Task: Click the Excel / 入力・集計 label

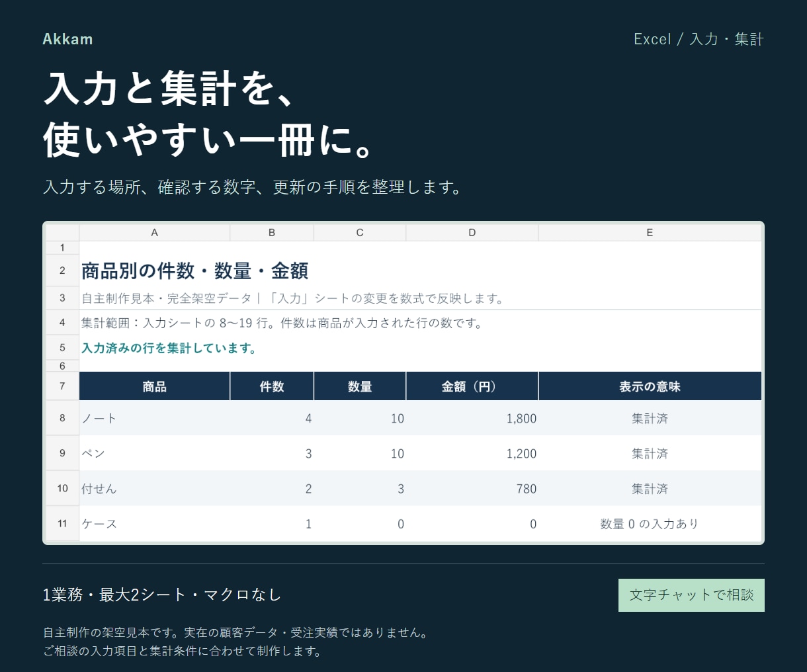Action: (x=699, y=39)
